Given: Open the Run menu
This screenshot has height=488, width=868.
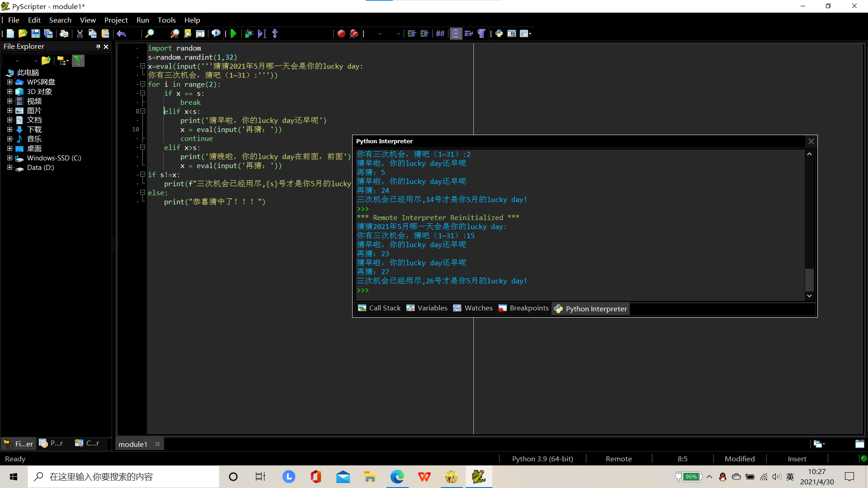Looking at the screenshot, I should coord(142,20).
